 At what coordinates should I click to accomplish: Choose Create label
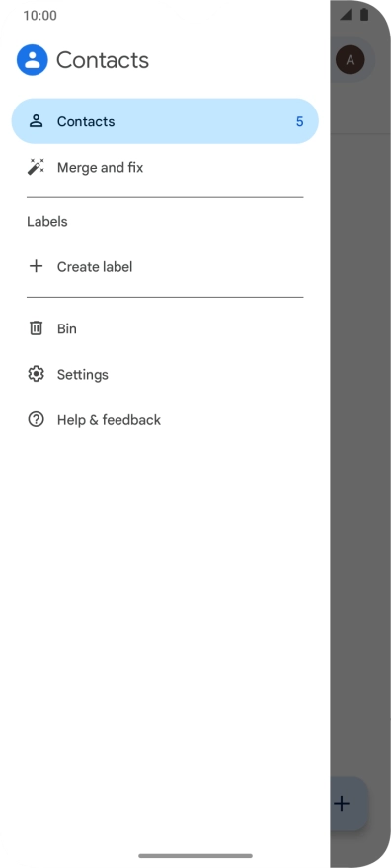(165, 267)
